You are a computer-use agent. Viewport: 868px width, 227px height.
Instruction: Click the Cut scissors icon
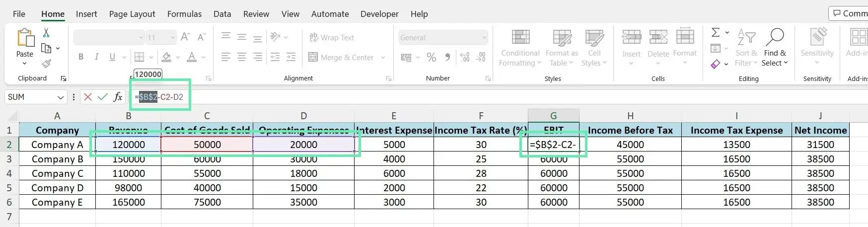(x=46, y=33)
